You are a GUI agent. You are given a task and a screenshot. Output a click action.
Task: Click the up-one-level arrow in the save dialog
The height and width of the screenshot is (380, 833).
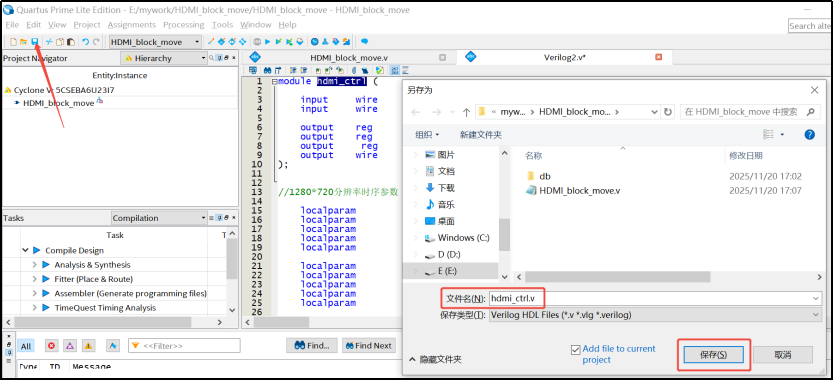466,112
